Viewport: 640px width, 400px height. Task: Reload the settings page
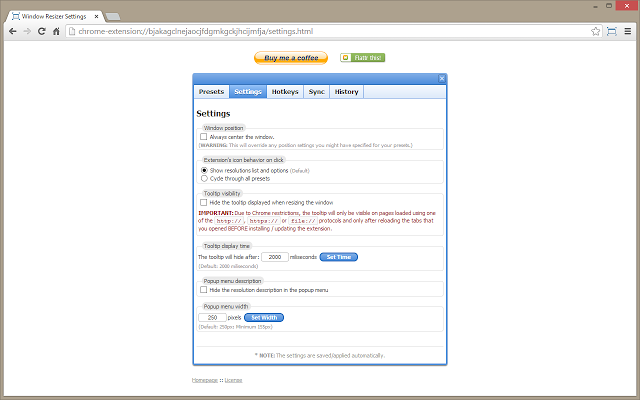pos(42,31)
